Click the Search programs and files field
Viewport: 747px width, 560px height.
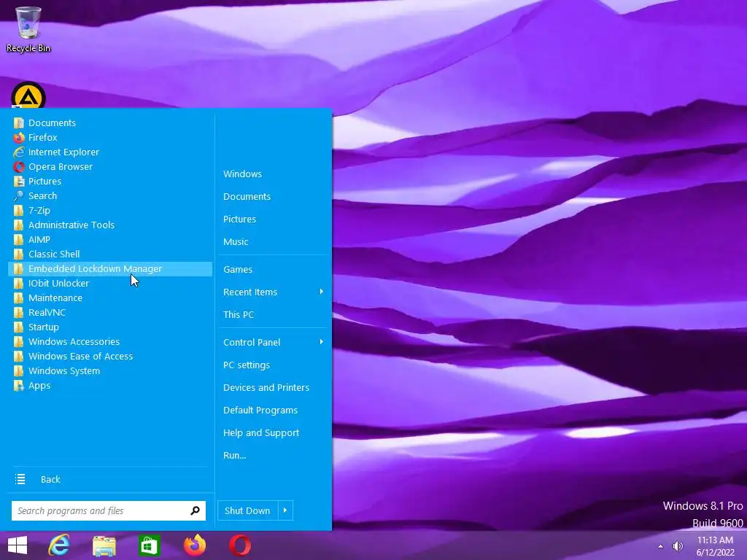[x=109, y=511]
